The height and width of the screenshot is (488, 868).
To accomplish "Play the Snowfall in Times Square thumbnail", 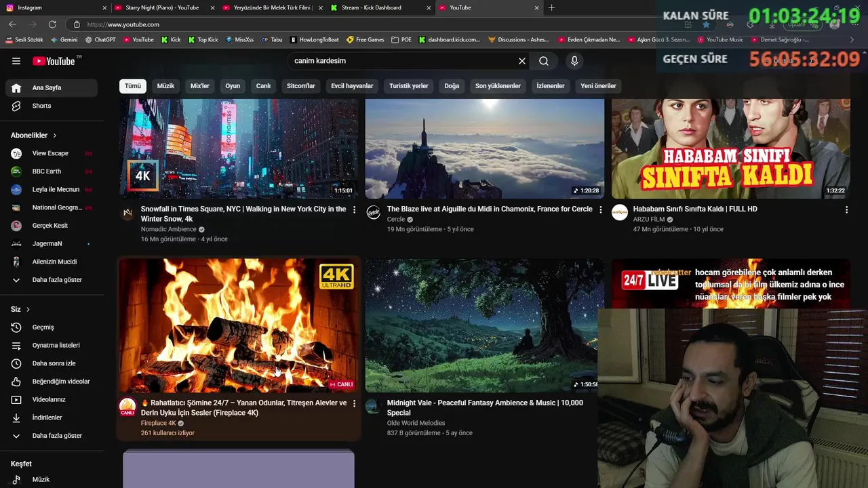I will [239, 148].
